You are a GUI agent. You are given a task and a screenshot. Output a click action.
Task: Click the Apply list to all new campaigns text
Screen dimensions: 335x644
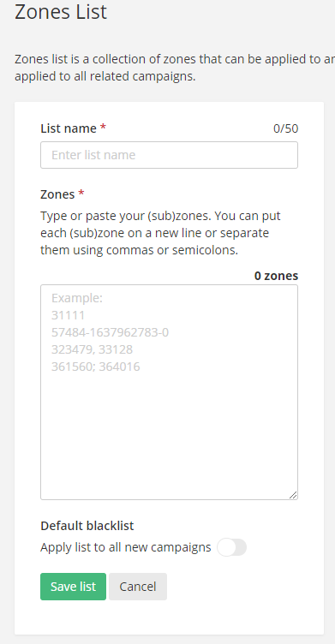tap(126, 547)
